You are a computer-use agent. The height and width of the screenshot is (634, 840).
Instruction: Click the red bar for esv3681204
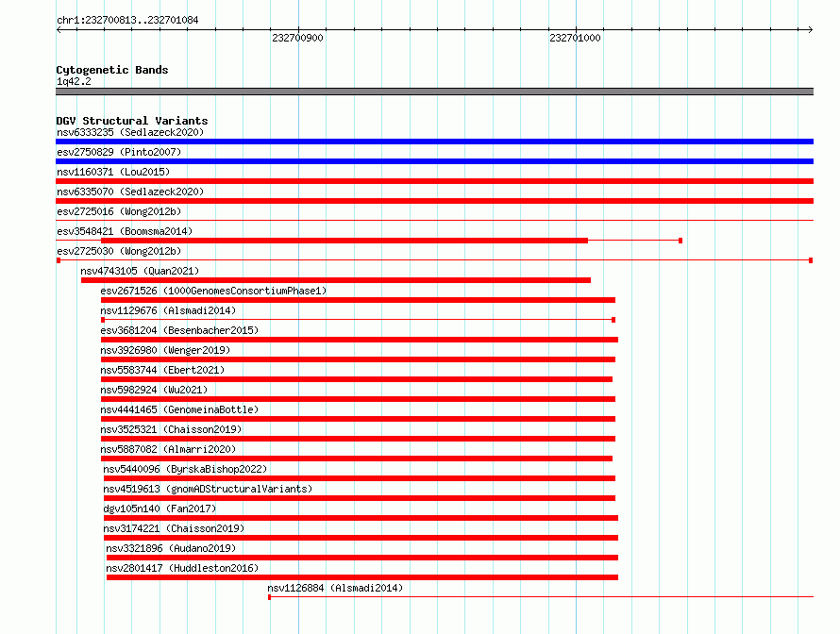point(360,340)
